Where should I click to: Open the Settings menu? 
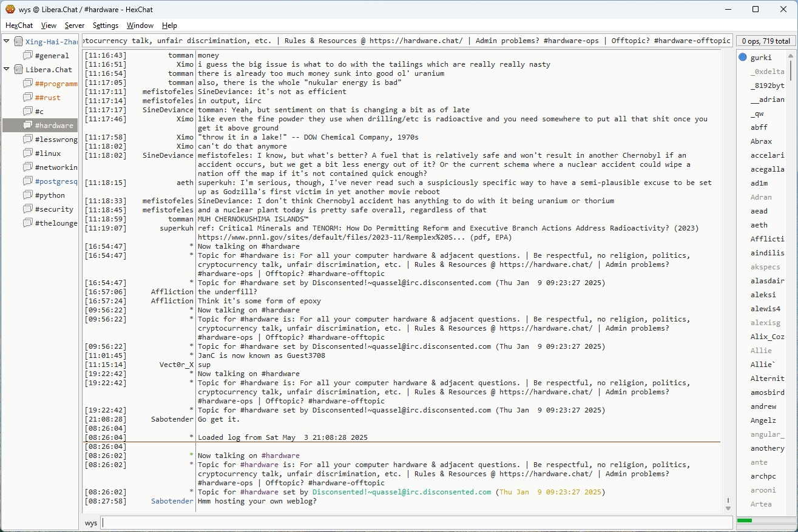click(x=106, y=25)
